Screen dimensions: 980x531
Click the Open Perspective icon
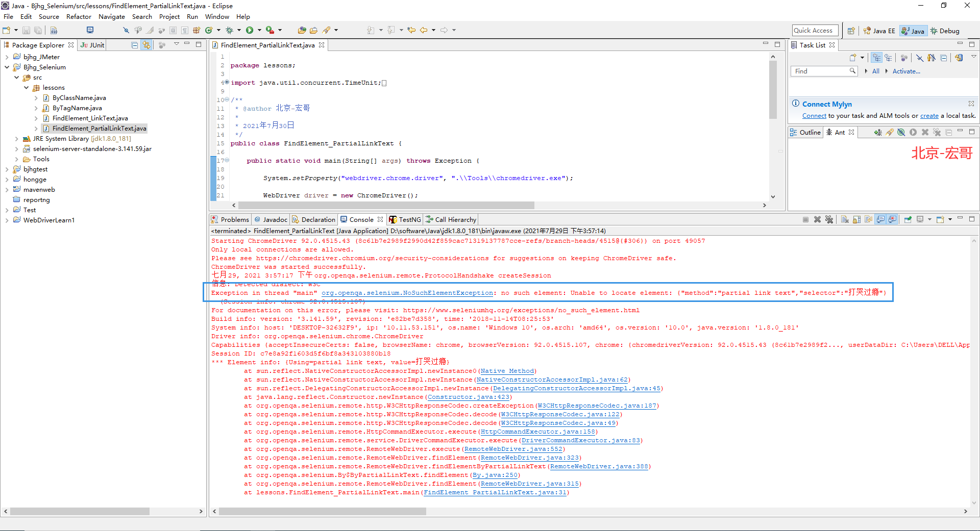(x=851, y=31)
